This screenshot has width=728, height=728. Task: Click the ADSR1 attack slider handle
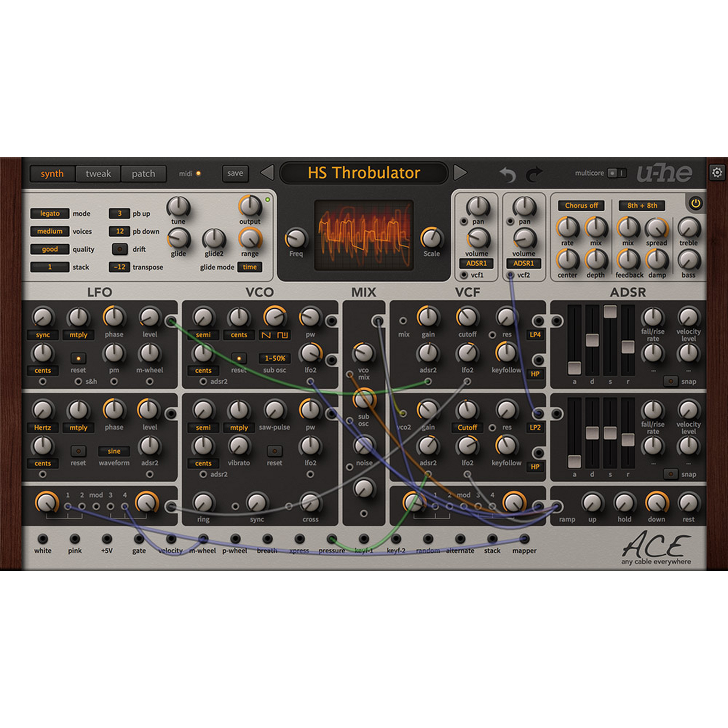[574, 368]
